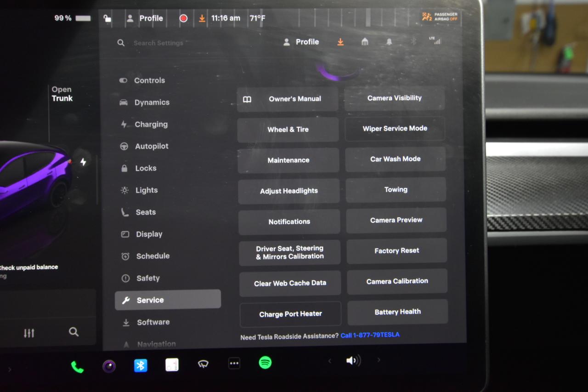The image size is (588, 392).
Task: Select the Service menu item
Action: (168, 300)
